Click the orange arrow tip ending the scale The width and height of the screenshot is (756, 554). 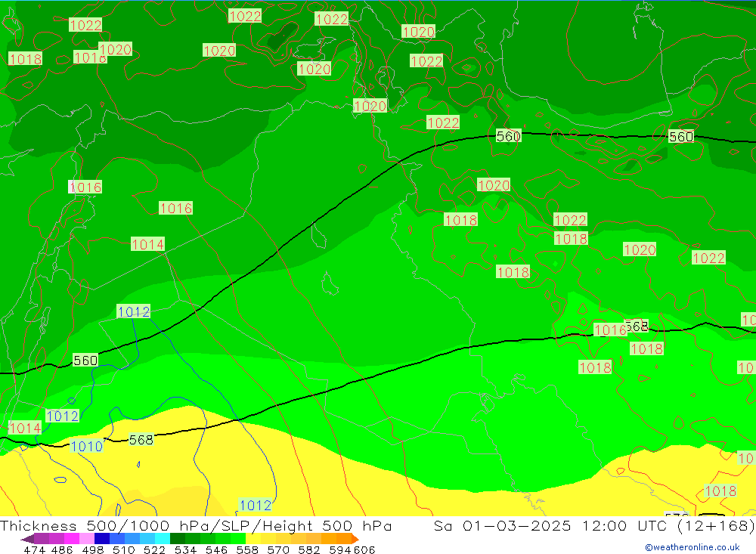tap(355, 539)
